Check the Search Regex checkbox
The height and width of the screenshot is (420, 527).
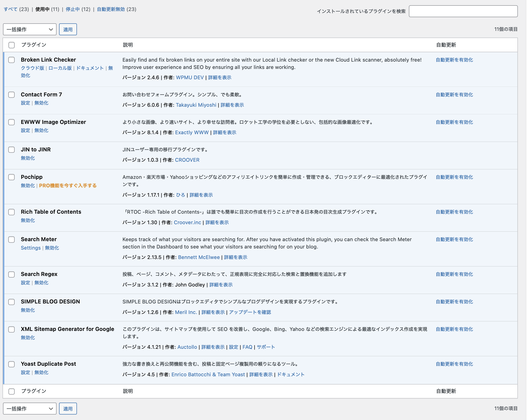[x=11, y=274]
